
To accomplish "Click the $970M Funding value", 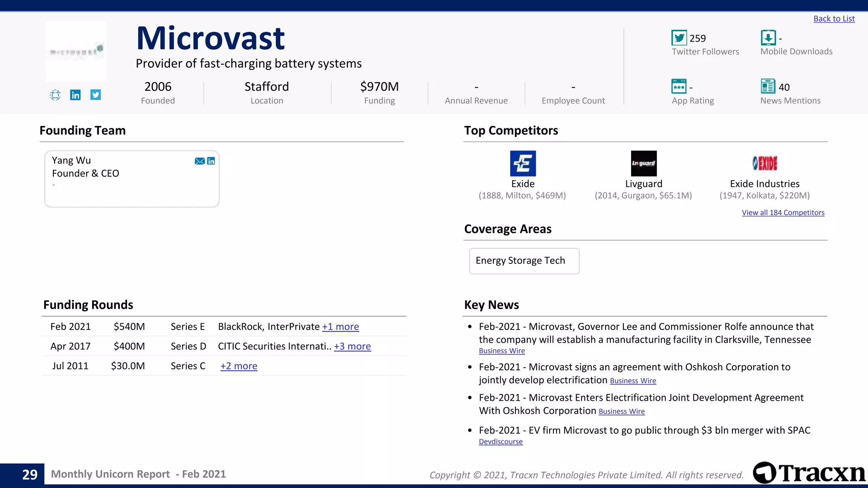I will 379,87.
